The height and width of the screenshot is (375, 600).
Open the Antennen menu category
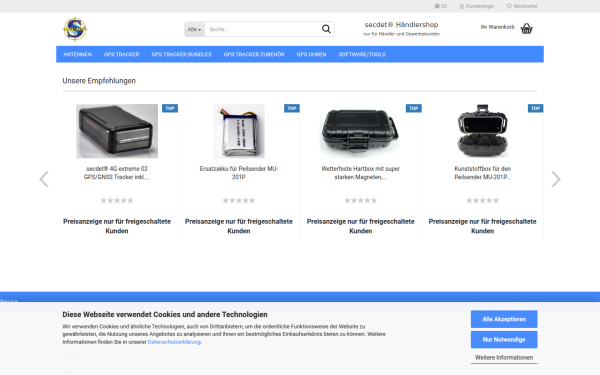pos(77,54)
